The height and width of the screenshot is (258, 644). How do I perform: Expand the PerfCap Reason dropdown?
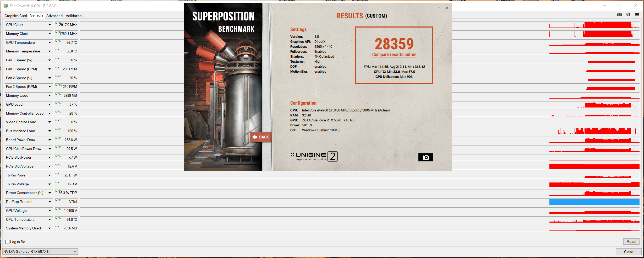pos(50,202)
